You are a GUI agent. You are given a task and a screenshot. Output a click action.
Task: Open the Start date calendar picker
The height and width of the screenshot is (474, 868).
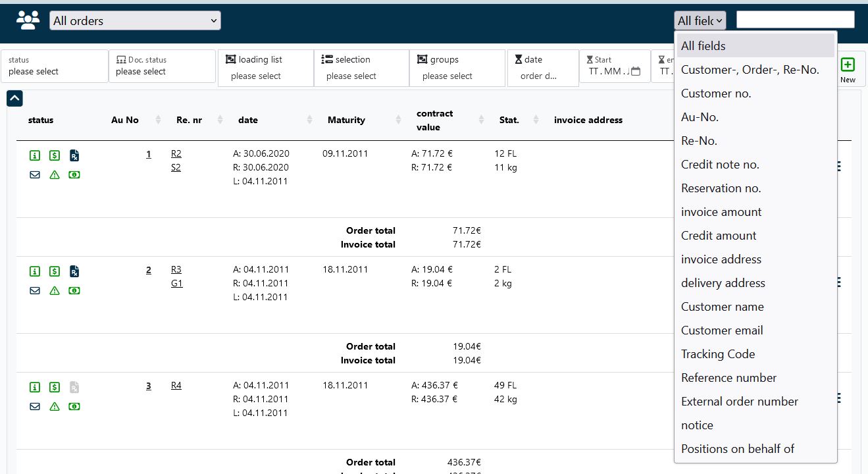pyautogui.click(x=635, y=72)
